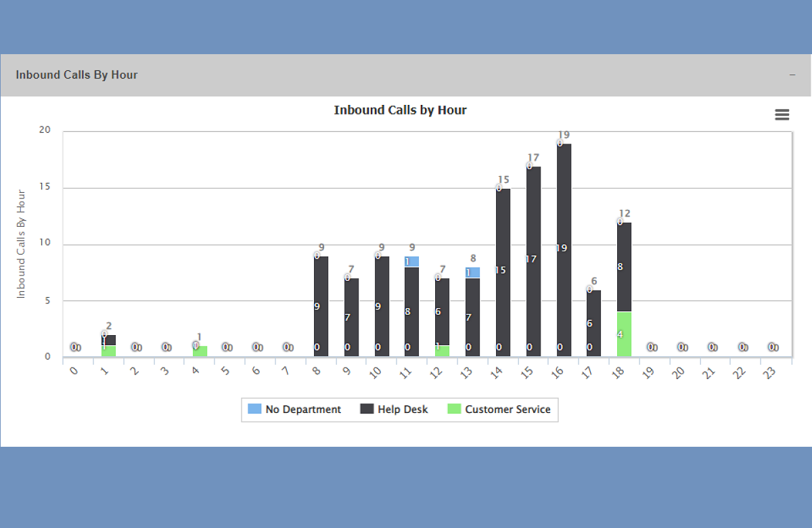Select the hour 16 Help Desk bar
The image size is (812, 528).
564,250
